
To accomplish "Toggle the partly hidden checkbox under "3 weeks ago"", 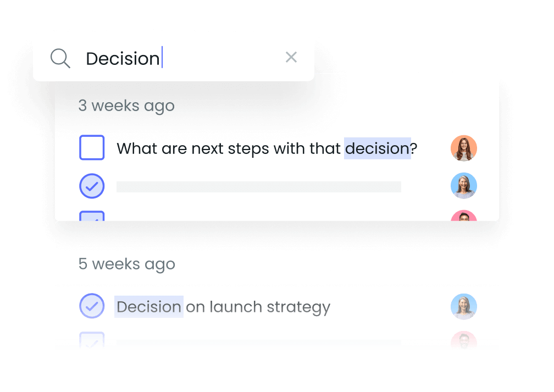I will 92,216.
